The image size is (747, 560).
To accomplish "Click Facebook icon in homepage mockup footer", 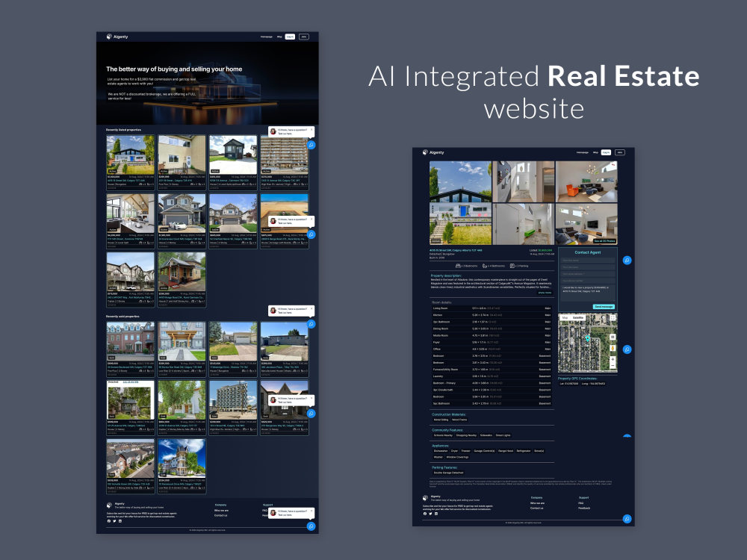I will (108, 521).
